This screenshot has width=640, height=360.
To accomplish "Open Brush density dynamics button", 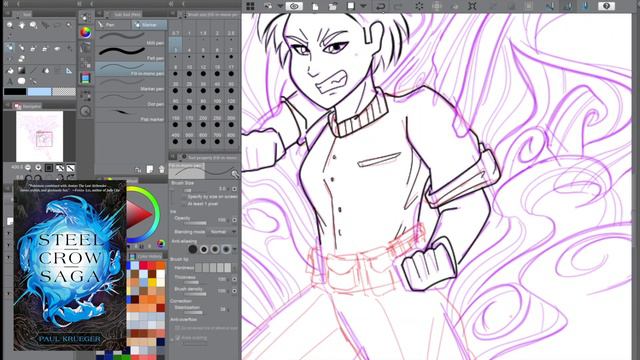I will 234,291.
